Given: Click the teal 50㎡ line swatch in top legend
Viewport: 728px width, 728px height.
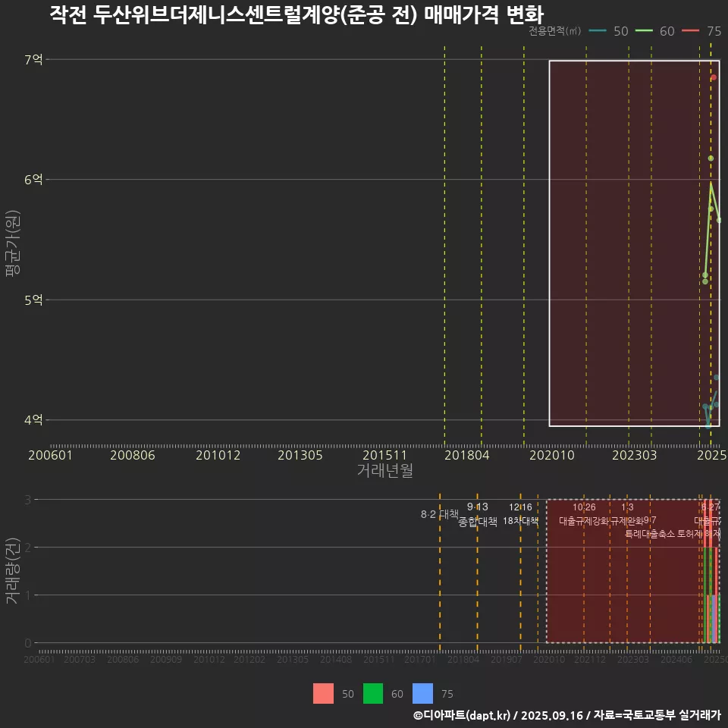Looking at the screenshot, I should (598, 31).
